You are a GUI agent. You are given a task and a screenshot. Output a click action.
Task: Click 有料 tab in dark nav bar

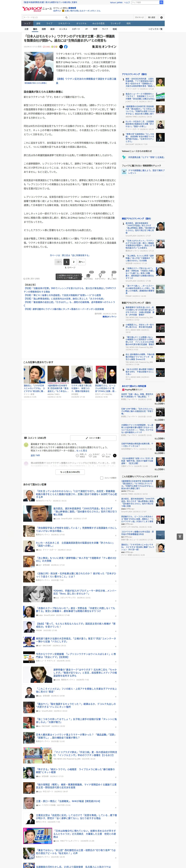(x=128, y=23)
